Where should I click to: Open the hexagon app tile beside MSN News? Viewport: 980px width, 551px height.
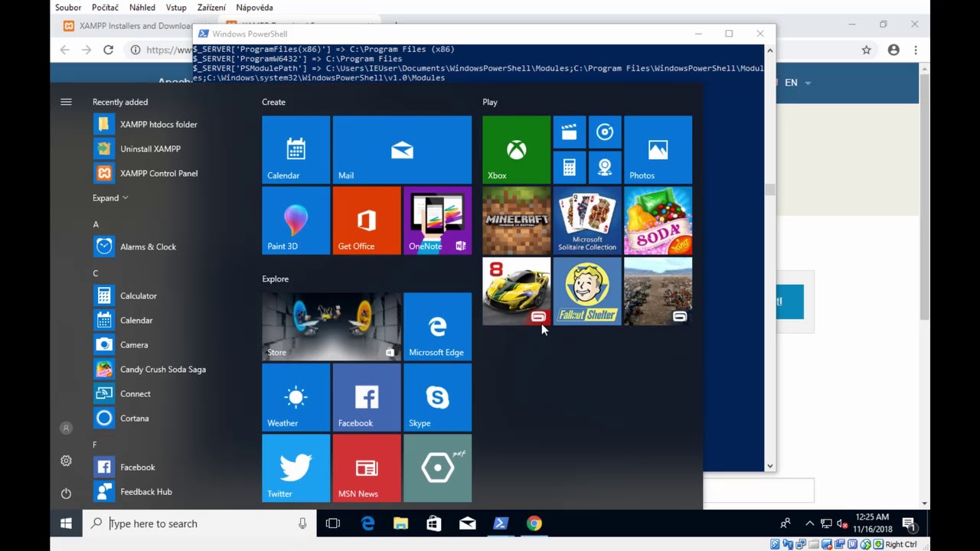(x=437, y=468)
